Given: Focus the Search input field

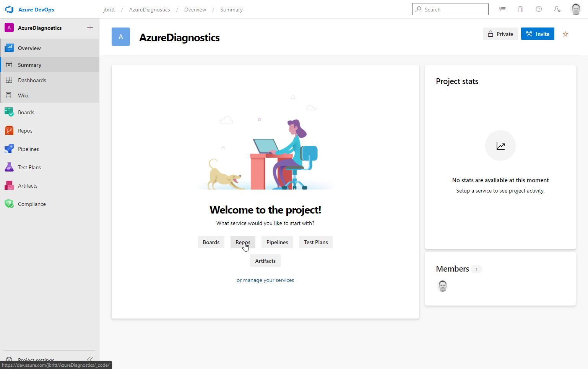Looking at the screenshot, I should 450,9.
